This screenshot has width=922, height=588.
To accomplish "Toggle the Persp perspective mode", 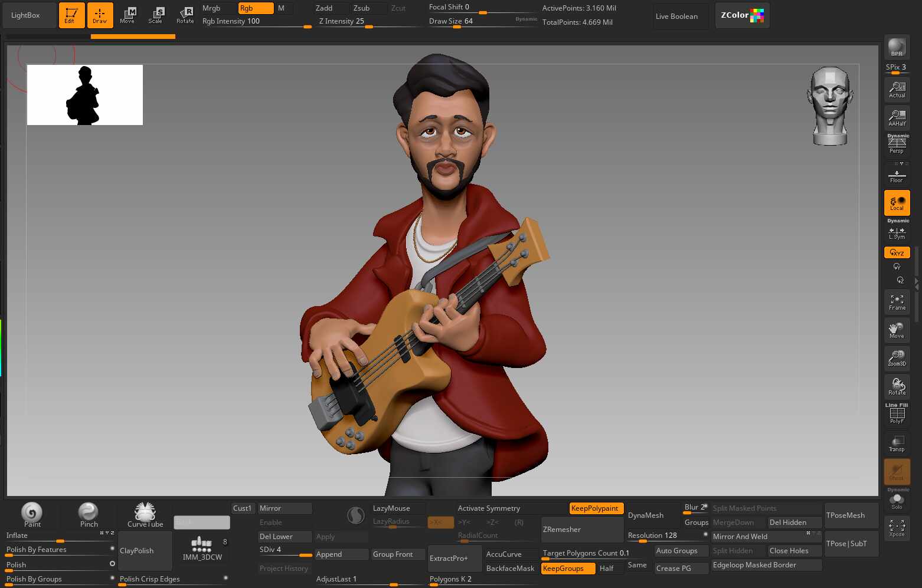I will coord(897,144).
